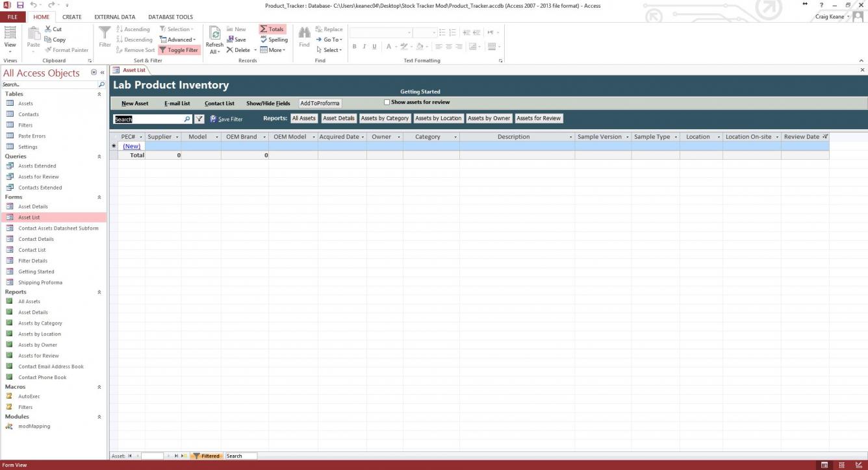Click the Bold formatting button

click(355, 47)
